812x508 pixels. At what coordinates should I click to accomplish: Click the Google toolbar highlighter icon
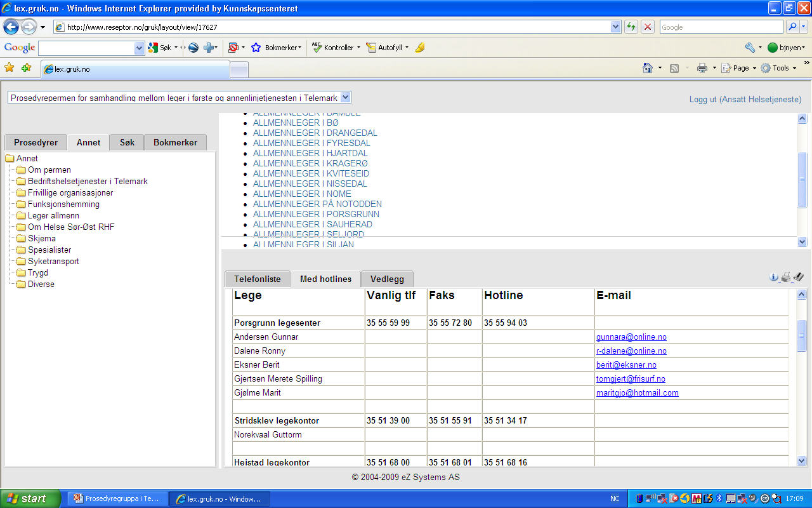[x=420, y=48]
